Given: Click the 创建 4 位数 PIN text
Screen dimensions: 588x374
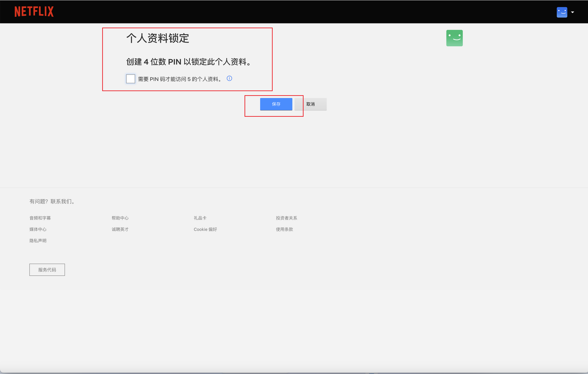Looking at the screenshot, I should [189, 62].
